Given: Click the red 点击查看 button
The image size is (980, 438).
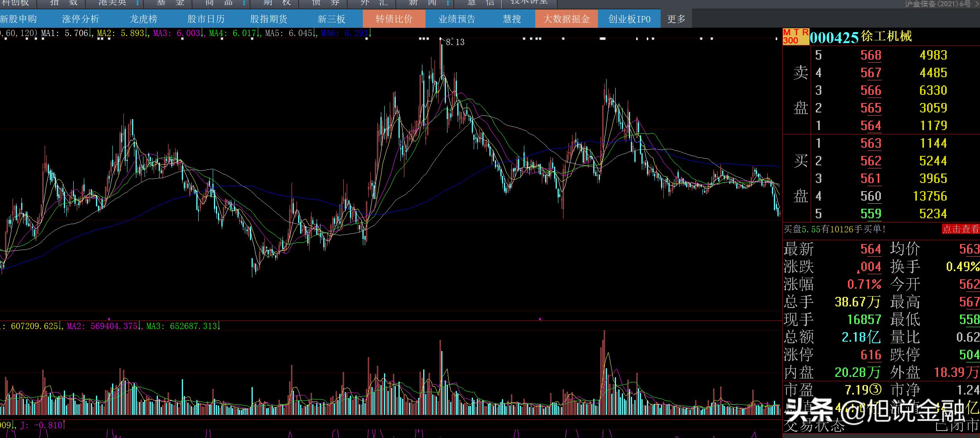Looking at the screenshot, I should (x=960, y=229).
